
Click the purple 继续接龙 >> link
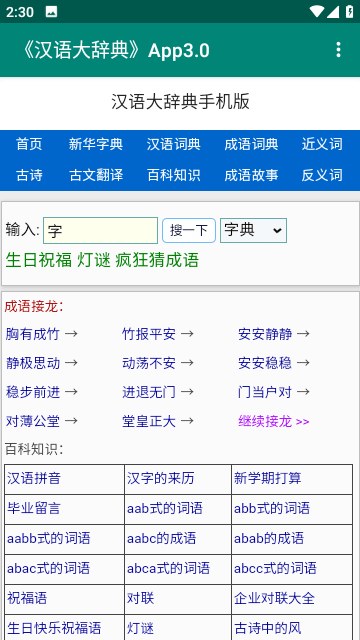274,421
